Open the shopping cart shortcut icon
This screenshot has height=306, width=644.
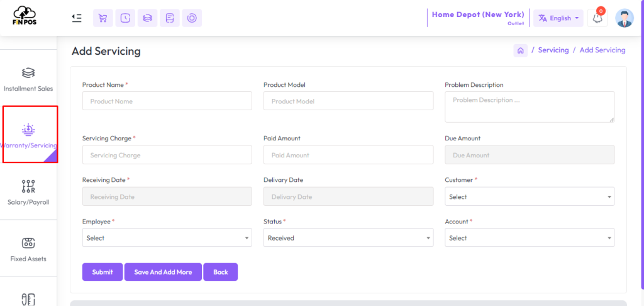click(103, 18)
